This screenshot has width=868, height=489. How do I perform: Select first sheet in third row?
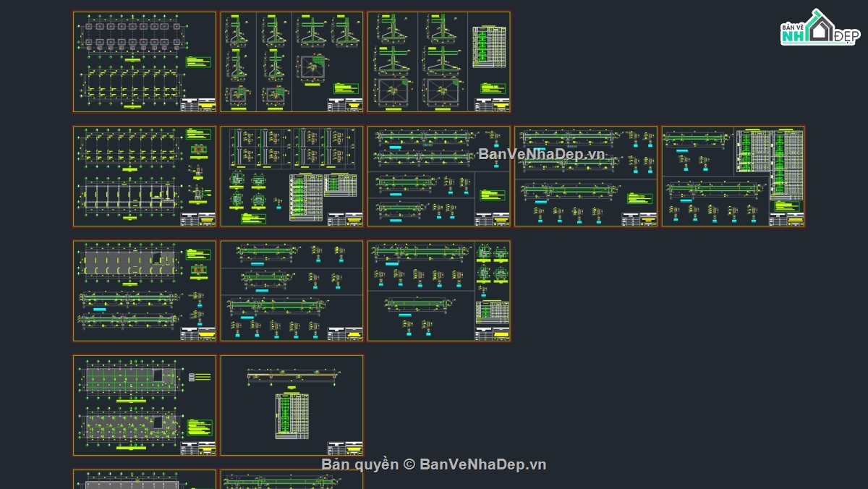click(145, 291)
